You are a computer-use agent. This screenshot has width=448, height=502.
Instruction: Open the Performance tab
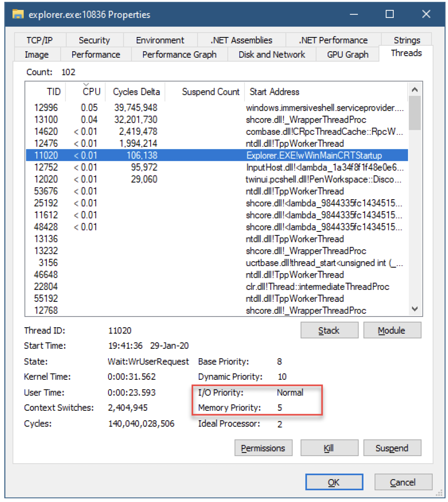pyautogui.click(x=96, y=55)
